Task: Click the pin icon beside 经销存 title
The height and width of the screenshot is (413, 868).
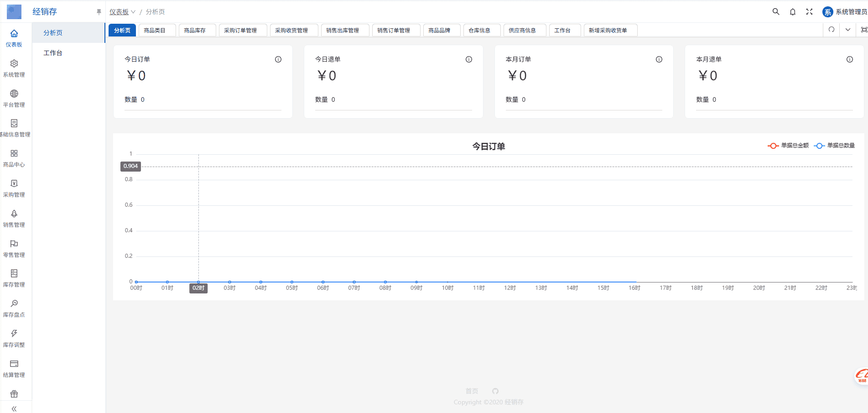Action: 99,12
